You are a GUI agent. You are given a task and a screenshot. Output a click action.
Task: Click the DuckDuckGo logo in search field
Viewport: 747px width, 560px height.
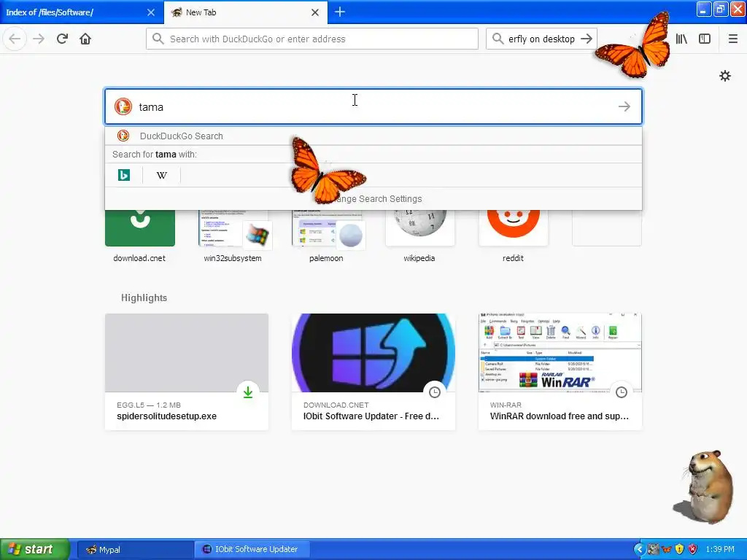(123, 106)
